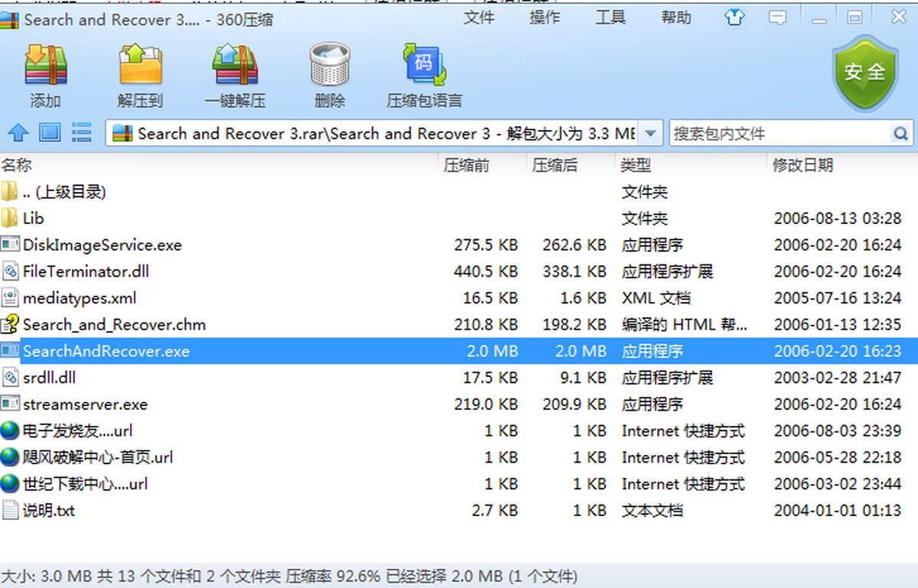This screenshot has width=918, height=588.
Task: Select the 说明.txt file name
Action: click(x=49, y=511)
